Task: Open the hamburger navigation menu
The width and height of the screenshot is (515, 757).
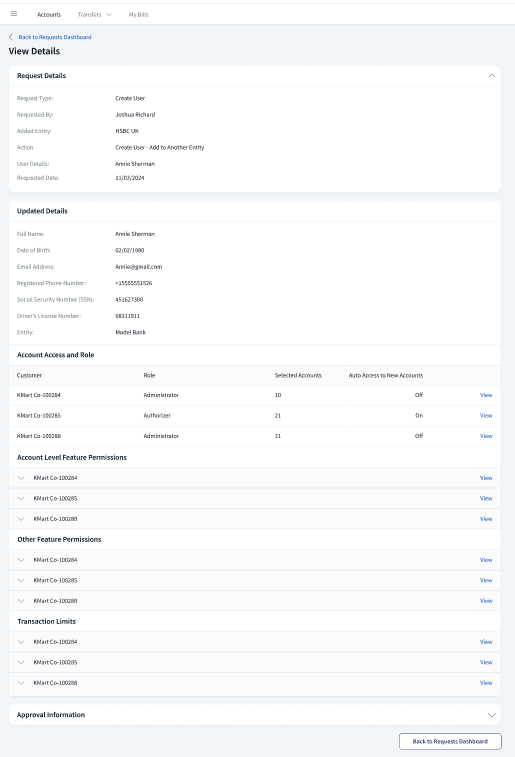Action: [x=14, y=14]
